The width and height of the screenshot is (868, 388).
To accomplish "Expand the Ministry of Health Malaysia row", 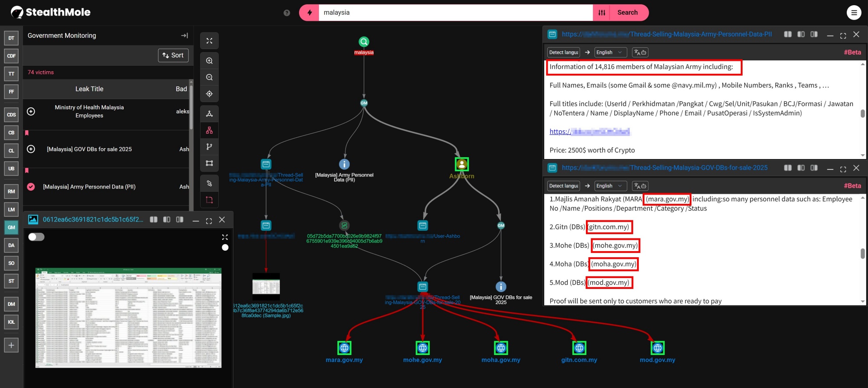I will [x=31, y=111].
